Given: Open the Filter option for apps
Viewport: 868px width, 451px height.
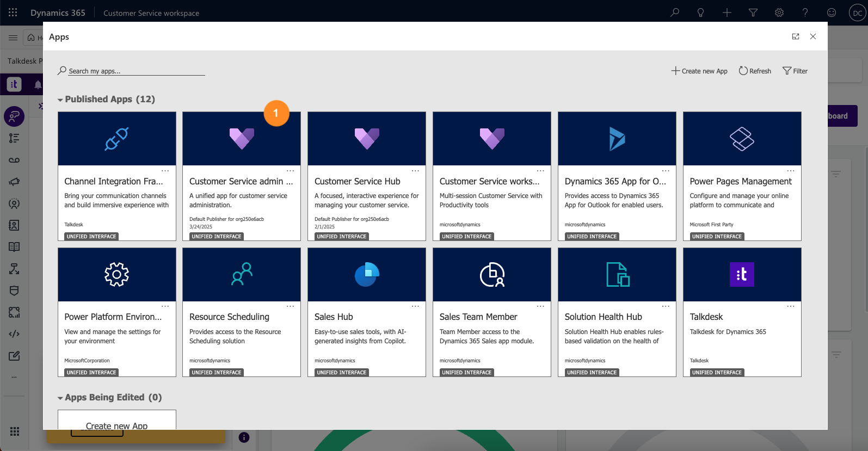Looking at the screenshot, I should pyautogui.click(x=795, y=71).
